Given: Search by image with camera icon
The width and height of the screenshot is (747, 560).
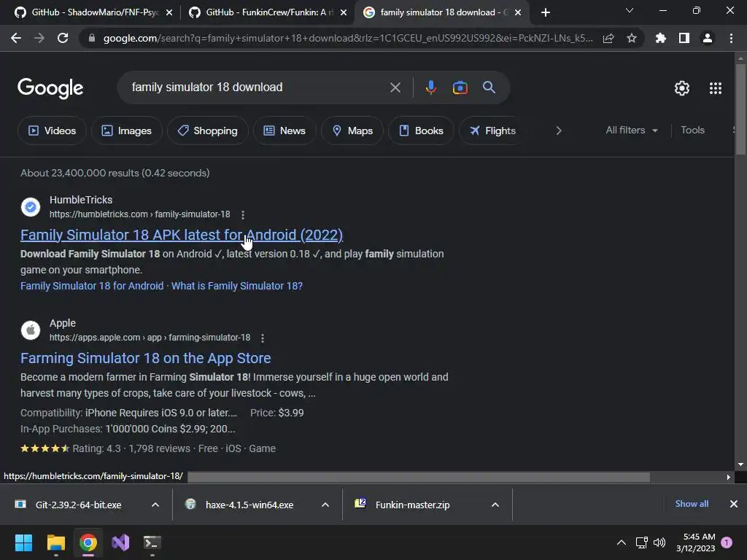Looking at the screenshot, I should coord(460,87).
